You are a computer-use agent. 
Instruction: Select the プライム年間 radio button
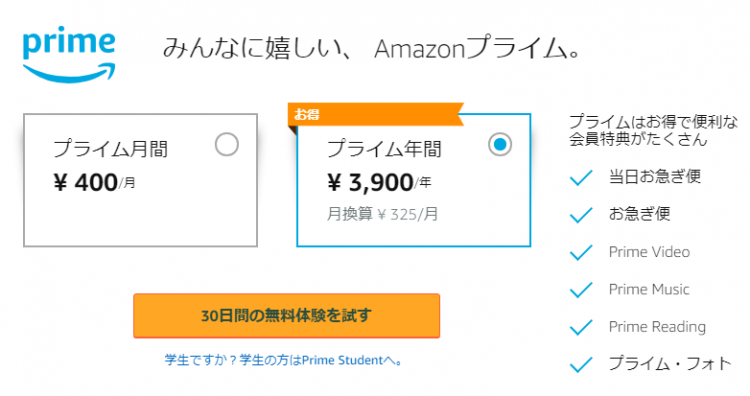[x=500, y=144]
